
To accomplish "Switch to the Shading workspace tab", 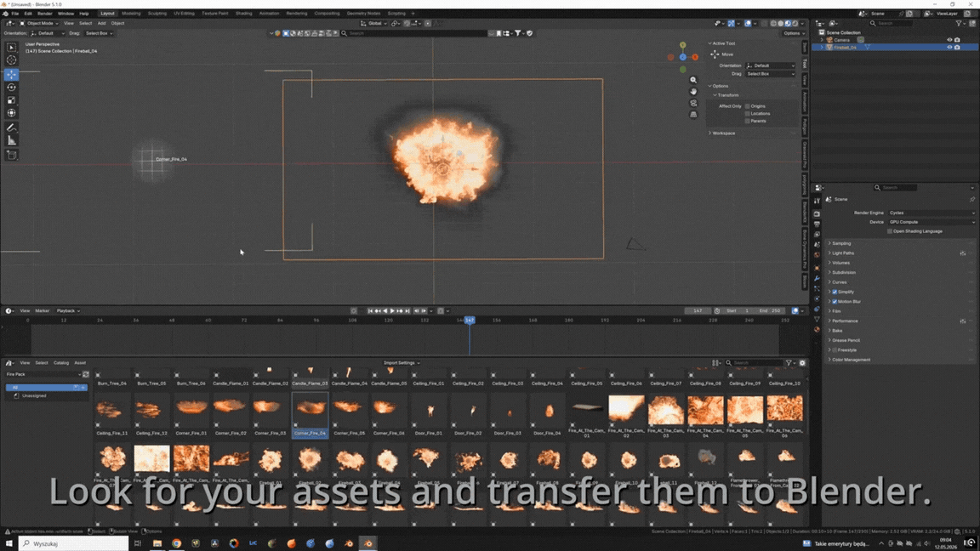I will point(244,13).
